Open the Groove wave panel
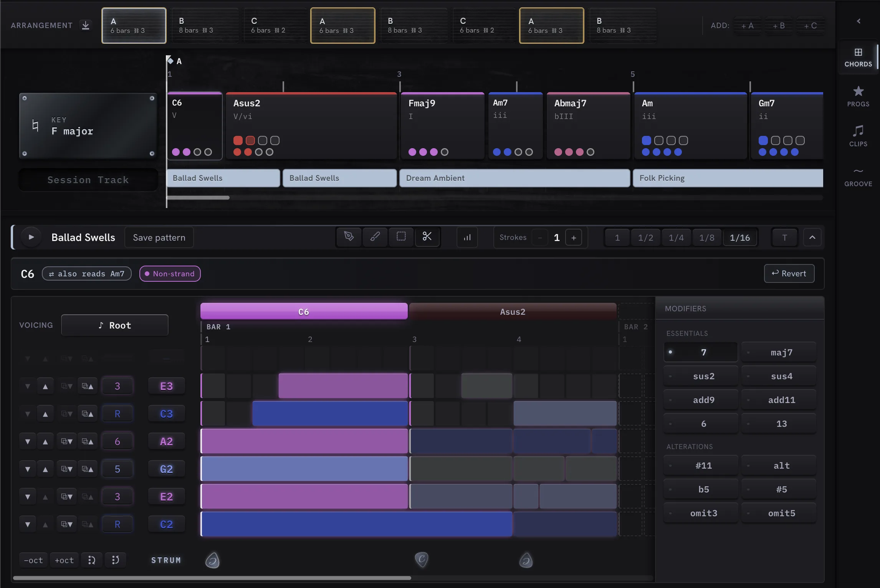 click(x=858, y=177)
